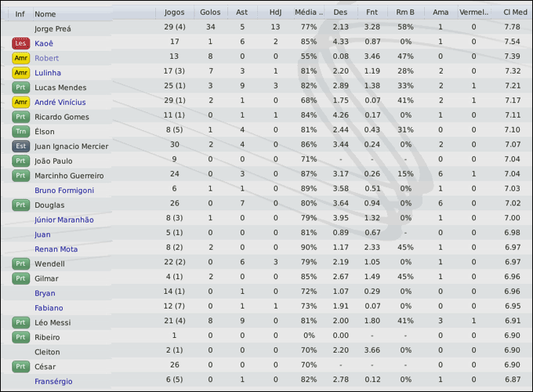Click the Inf column header

20,13
